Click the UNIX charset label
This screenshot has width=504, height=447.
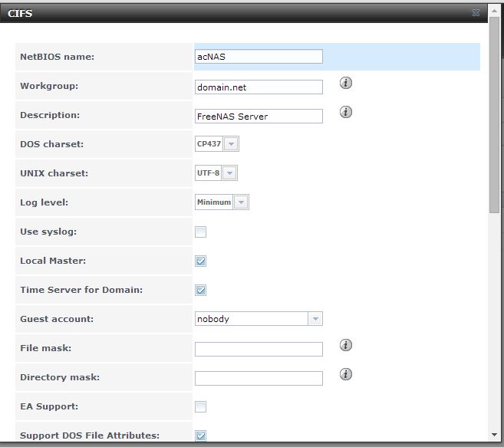(54, 173)
